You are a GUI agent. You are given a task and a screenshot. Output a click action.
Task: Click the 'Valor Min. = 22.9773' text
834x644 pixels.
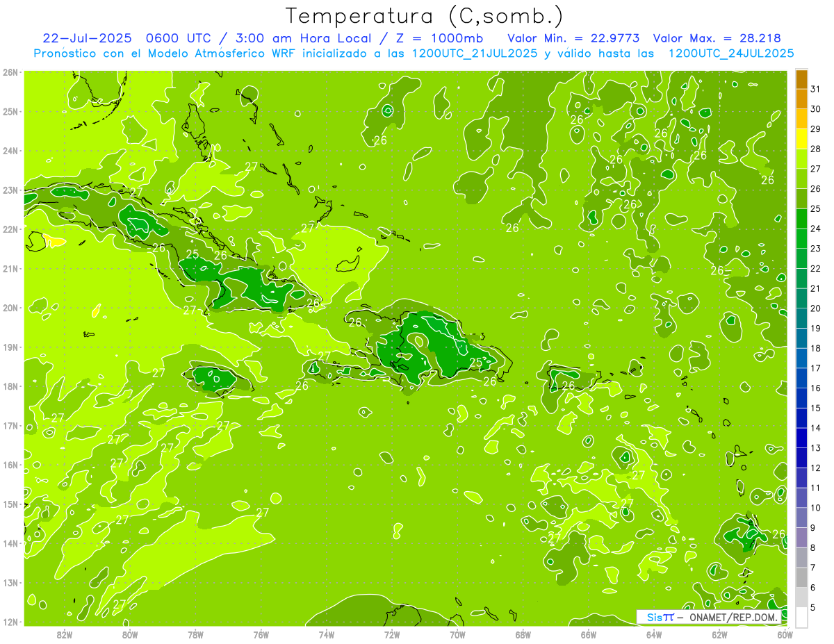pos(573,38)
